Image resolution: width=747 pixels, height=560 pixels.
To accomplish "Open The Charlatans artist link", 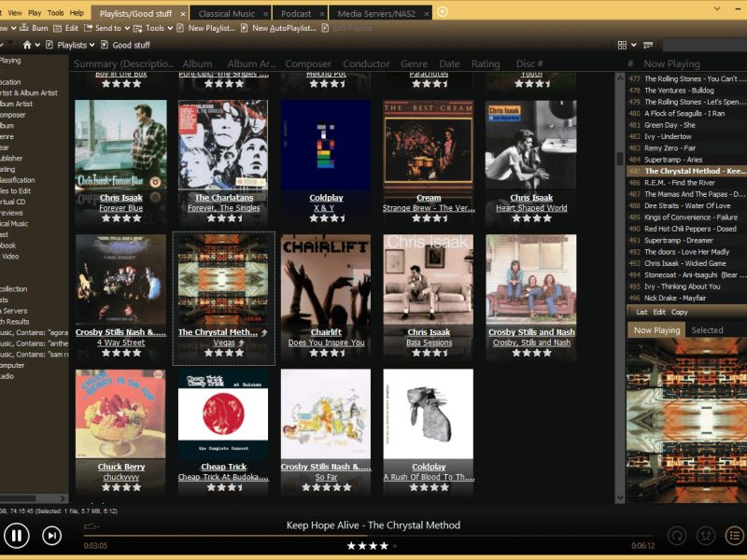I will click(224, 198).
